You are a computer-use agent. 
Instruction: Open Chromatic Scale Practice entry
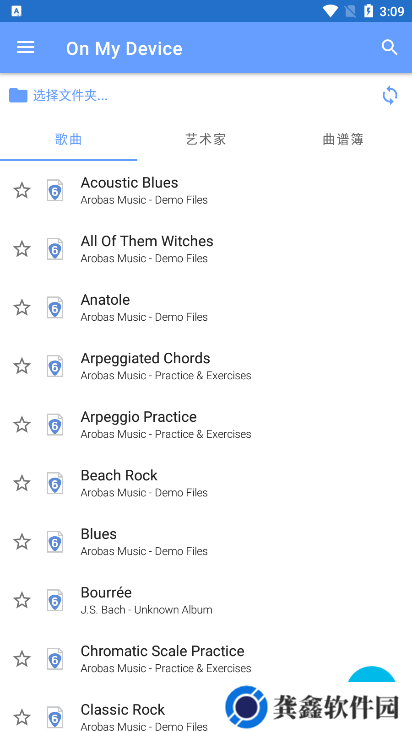tap(206, 659)
